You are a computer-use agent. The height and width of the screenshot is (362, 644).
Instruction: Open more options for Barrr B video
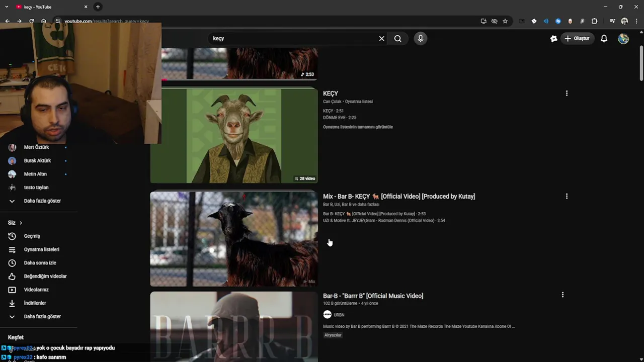point(562,295)
